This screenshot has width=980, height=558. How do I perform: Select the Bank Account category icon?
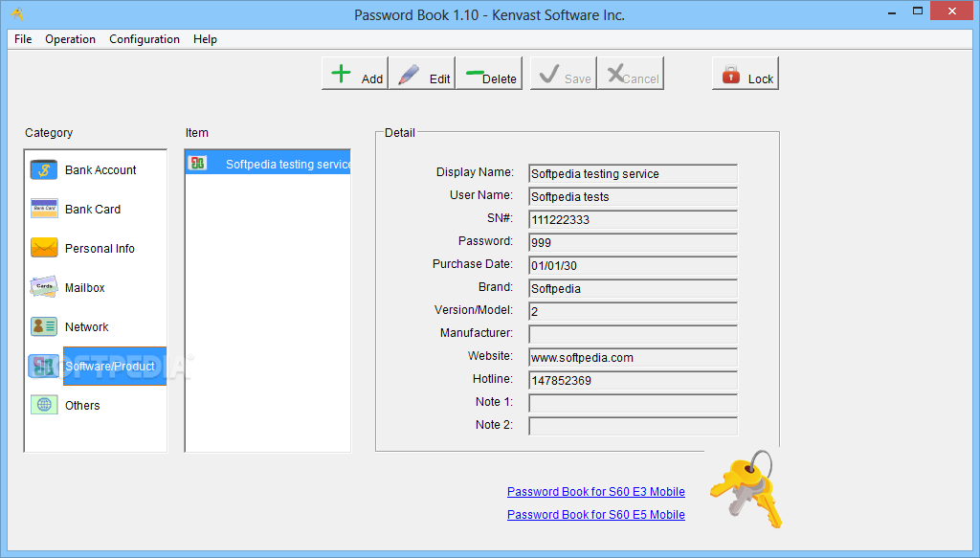[x=44, y=170]
